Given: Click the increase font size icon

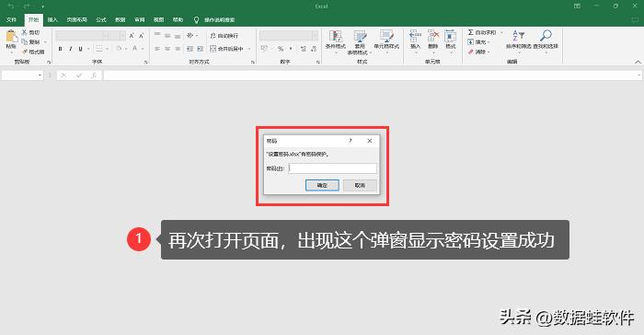Looking at the screenshot, I should (x=132, y=36).
